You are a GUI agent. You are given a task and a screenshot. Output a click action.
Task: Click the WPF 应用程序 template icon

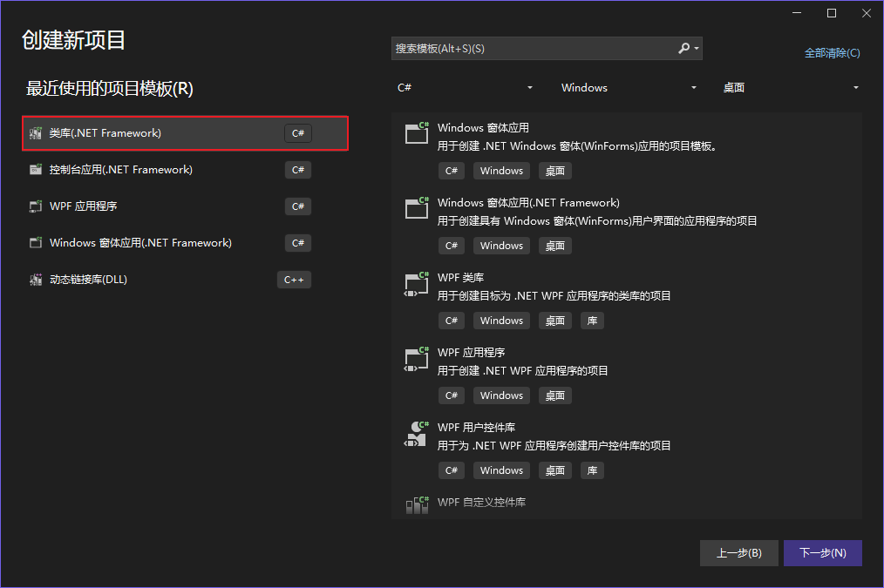[x=416, y=358]
